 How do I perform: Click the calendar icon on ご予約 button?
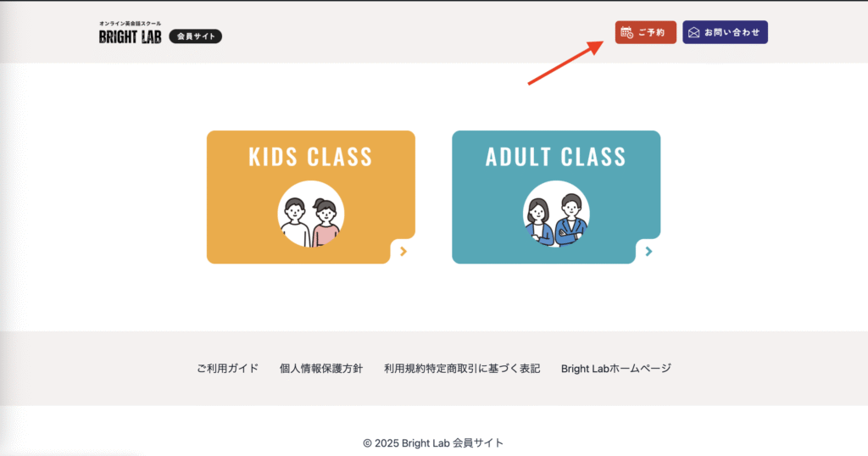pyautogui.click(x=626, y=33)
